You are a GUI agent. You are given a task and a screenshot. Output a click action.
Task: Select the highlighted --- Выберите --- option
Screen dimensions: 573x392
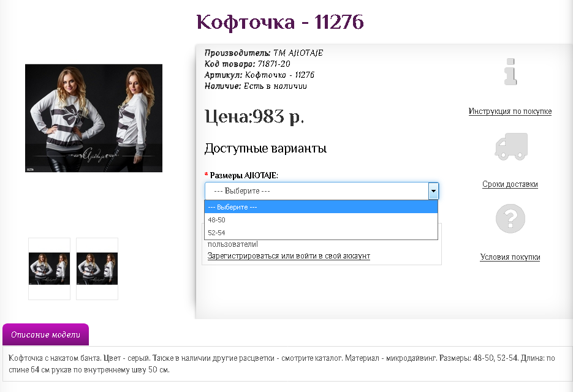321,207
